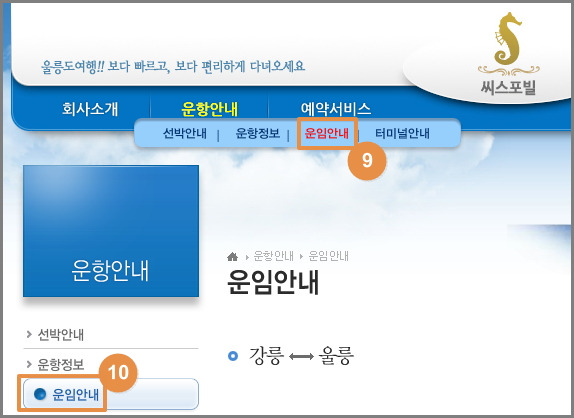Open the 회사소개 main menu
This screenshot has width=574, height=418.
[90, 109]
